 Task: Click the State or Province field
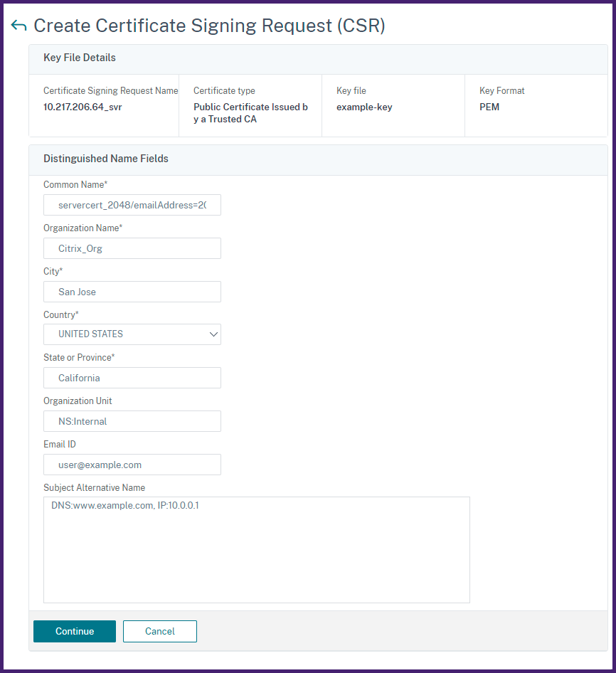point(132,378)
